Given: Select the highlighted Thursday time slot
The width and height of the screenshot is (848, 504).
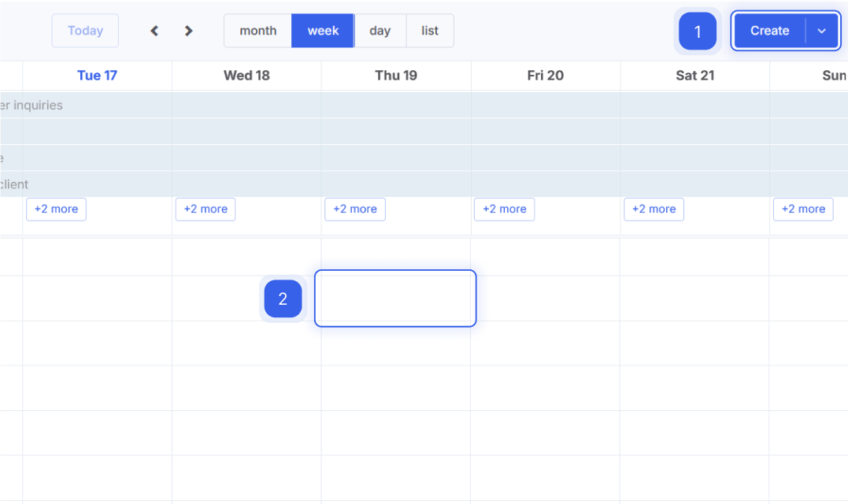Looking at the screenshot, I should pos(395,298).
